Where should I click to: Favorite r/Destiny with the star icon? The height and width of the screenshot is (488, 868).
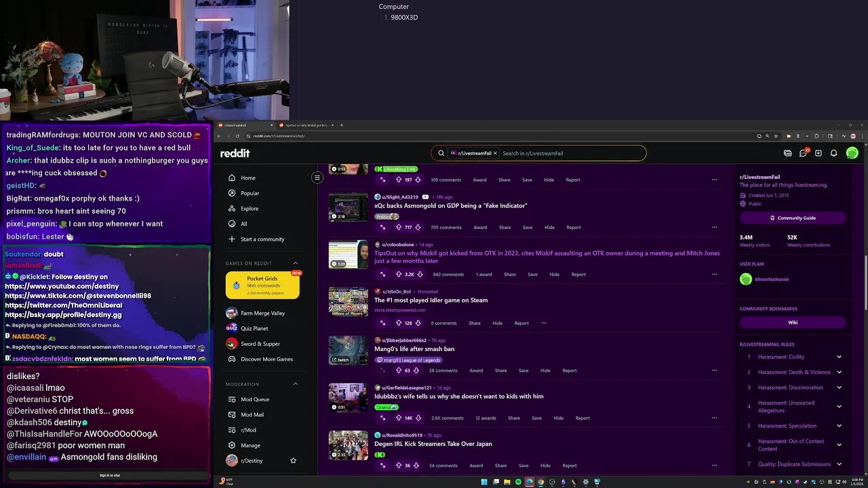(x=293, y=461)
